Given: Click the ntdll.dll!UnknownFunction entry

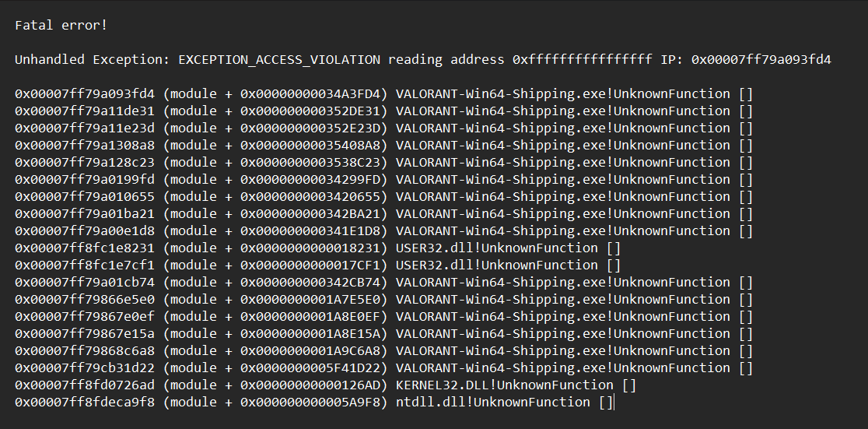Looking at the screenshot, I should point(492,402).
